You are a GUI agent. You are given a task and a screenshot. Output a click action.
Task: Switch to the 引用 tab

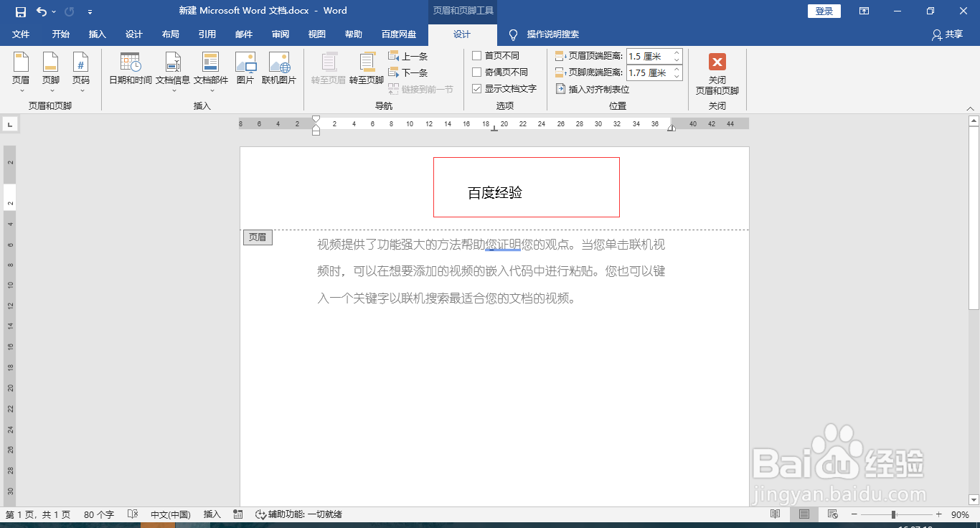pos(207,34)
